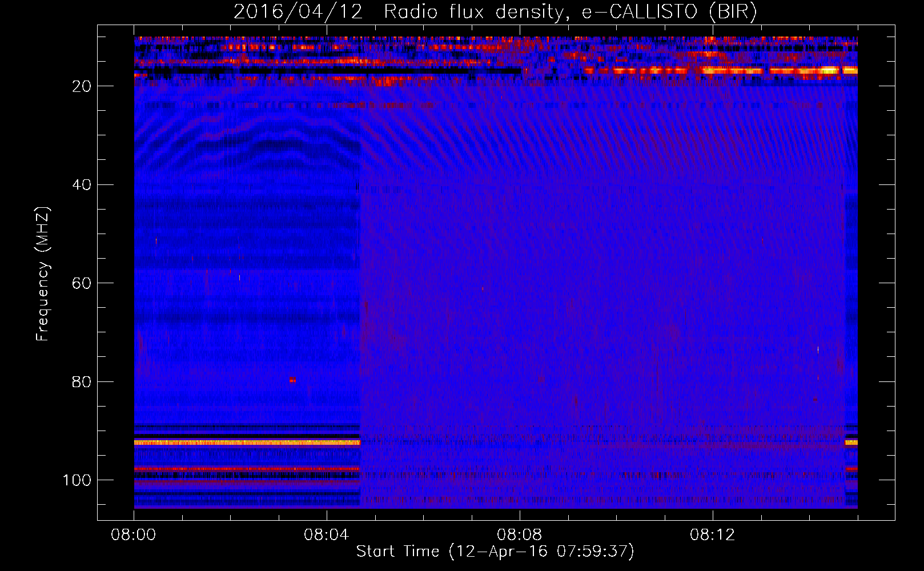Click the '60' frequency tick label
Screen dimensions: 924x571
click(82, 283)
